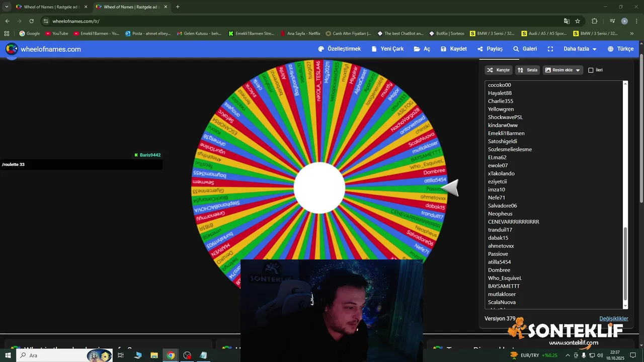Open the Gelen Kutusu Gmail bookmark
Screen dimensions: 644x362
[x=199, y=34]
